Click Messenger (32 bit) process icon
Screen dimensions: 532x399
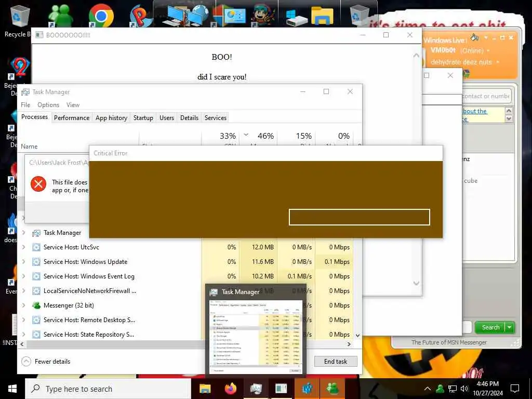(x=36, y=305)
